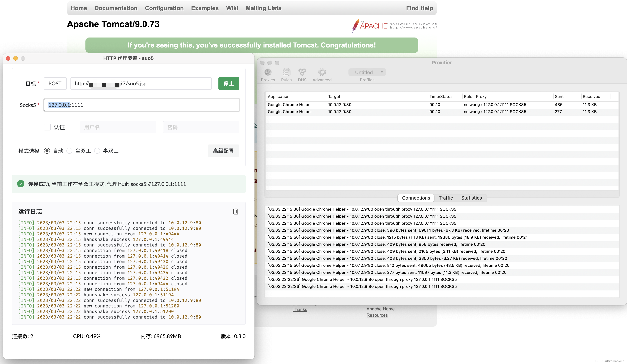Select 全双工 full-duplex mode radio
Viewport: 627px width, 364px height.
click(x=69, y=151)
